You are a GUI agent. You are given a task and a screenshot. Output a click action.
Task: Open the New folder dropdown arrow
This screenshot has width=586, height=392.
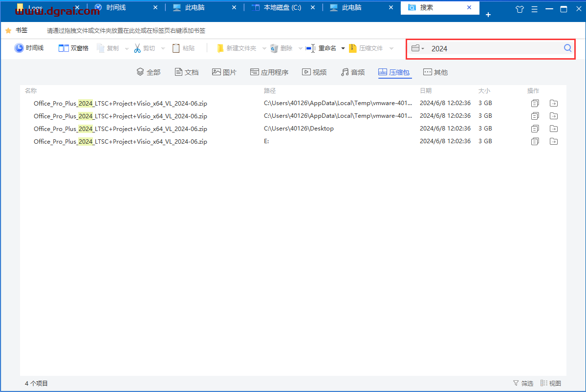[x=264, y=48]
